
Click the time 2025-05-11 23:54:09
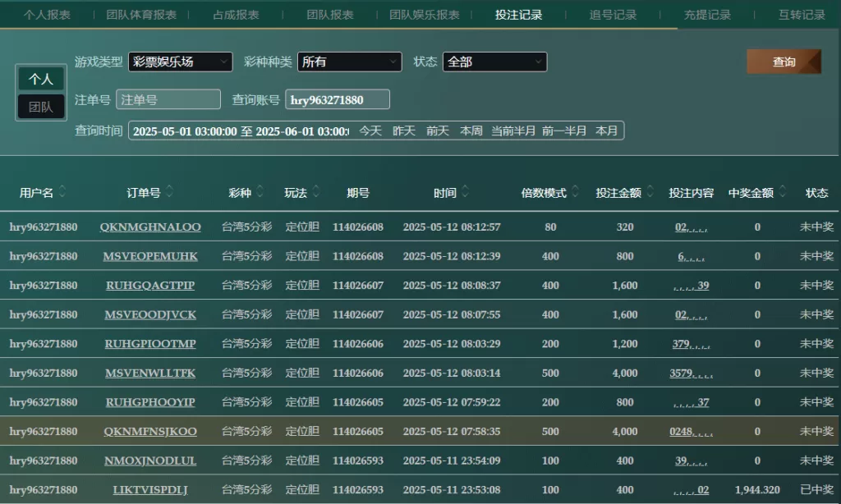pos(452,460)
